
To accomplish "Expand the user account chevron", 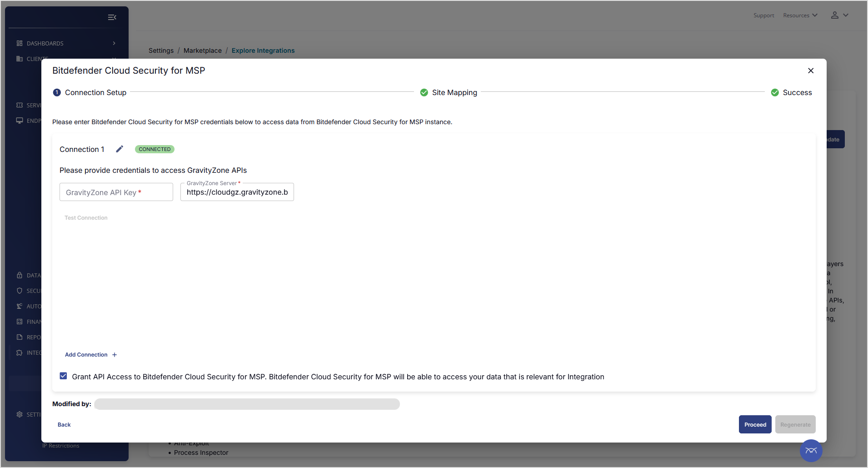I will (846, 15).
